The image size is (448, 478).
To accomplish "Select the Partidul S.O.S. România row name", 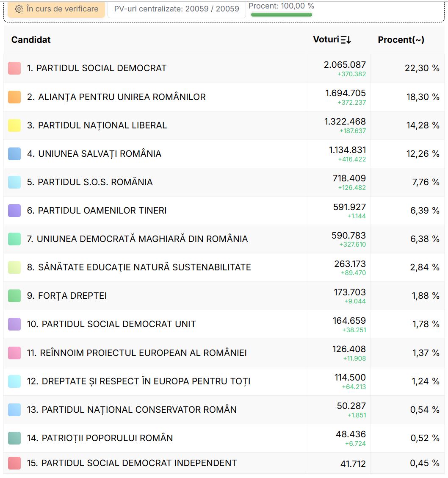I will pyautogui.click(x=95, y=182).
